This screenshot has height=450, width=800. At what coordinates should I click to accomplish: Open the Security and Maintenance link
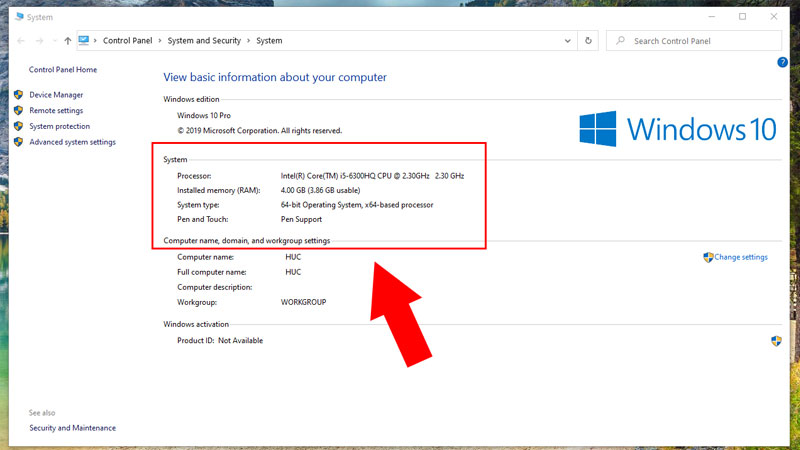[72, 428]
